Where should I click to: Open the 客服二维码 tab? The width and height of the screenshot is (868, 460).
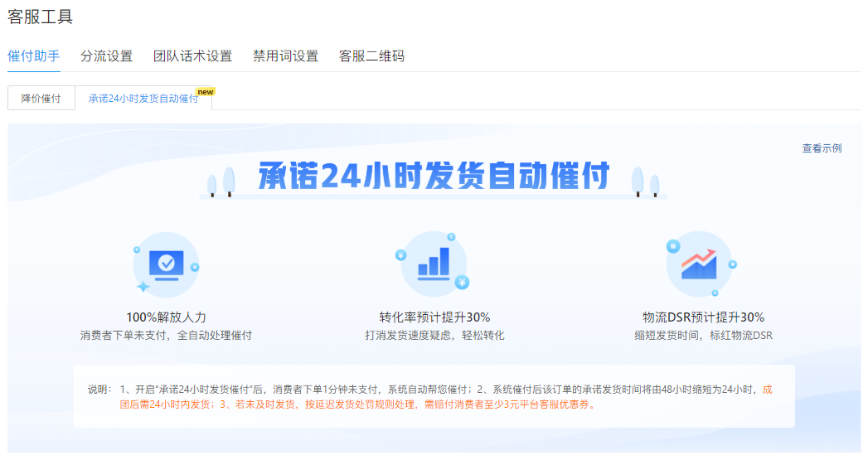coord(372,56)
